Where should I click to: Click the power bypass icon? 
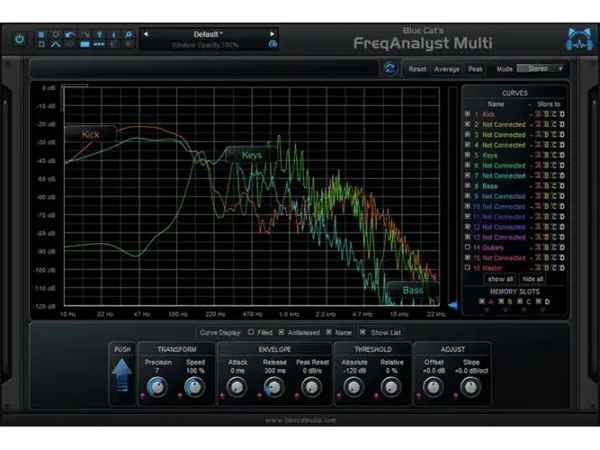coord(20,39)
